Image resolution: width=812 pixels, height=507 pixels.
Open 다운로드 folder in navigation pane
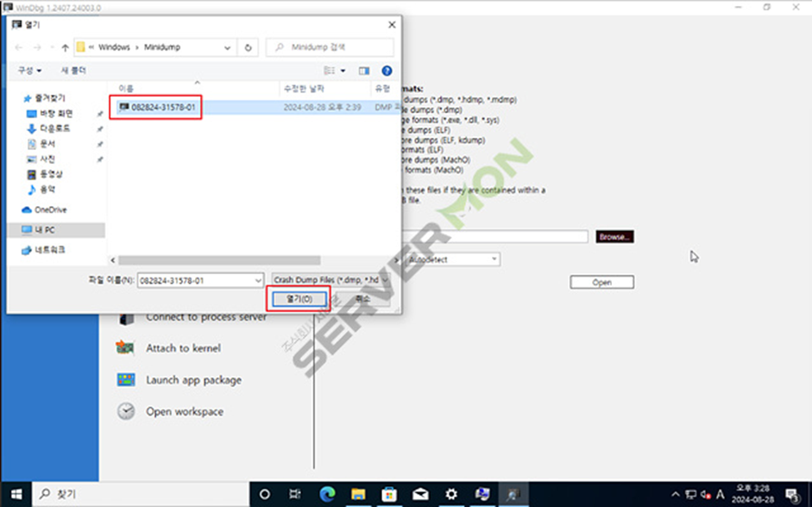[x=48, y=128]
